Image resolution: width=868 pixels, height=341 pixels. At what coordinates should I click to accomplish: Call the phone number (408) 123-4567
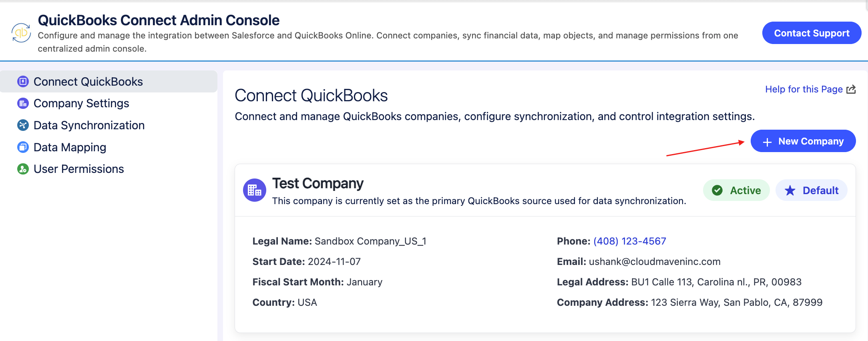(x=630, y=241)
